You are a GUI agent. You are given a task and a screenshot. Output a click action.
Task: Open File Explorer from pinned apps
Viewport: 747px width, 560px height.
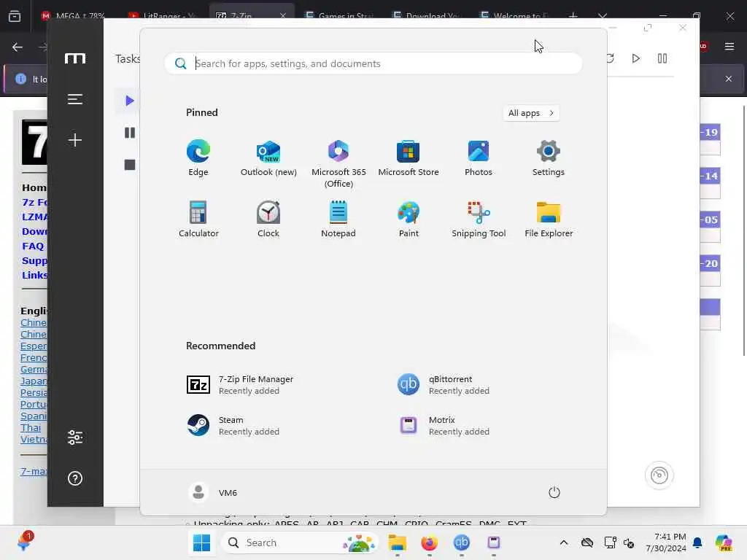549,219
